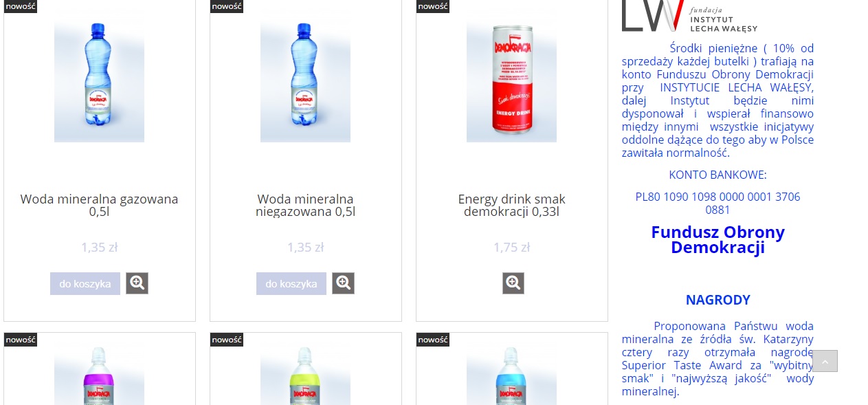Viewport: 868px width, 405px height.
Task: Open the Demokracja energy drink can image
Action: pyautogui.click(x=511, y=76)
